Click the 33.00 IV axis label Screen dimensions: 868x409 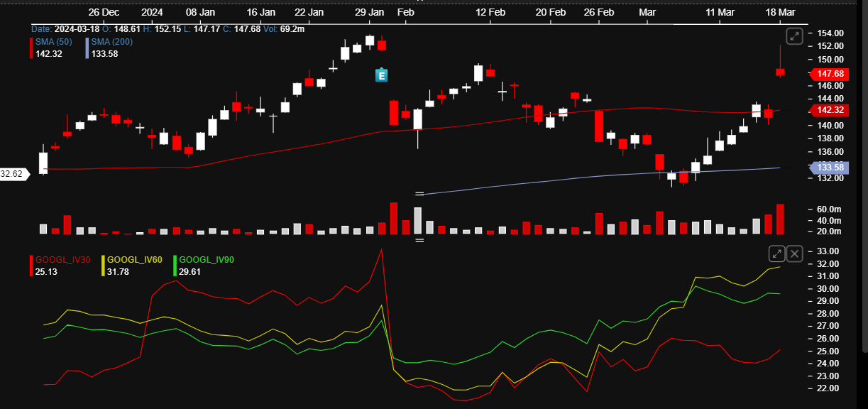(828, 251)
